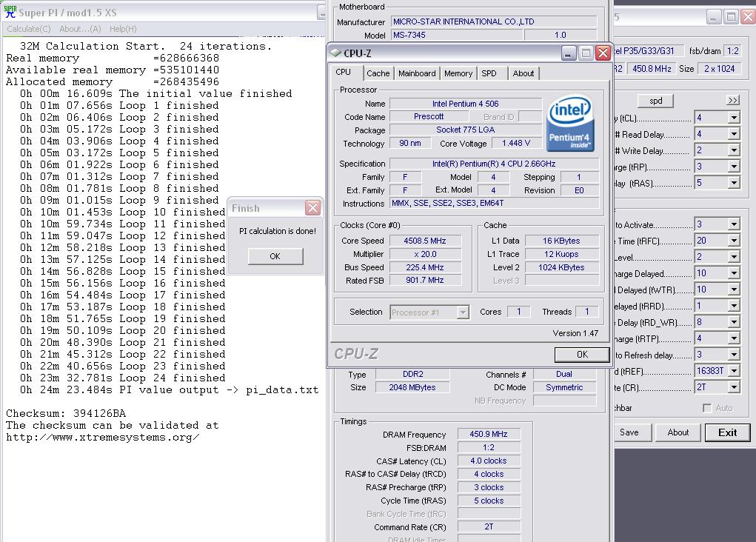Image resolution: width=756 pixels, height=542 pixels.
Task: Click the Level 2 cache value 1024 KBytes
Action: (x=561, y=267)
